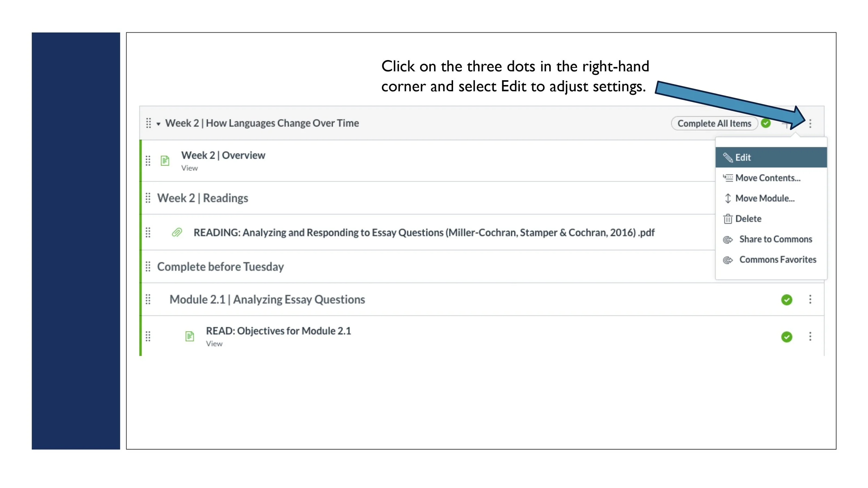The height and width of the screenshot is (488, 868).
Task: Select Edit from the dropdown menu
Action: point(743,157)
